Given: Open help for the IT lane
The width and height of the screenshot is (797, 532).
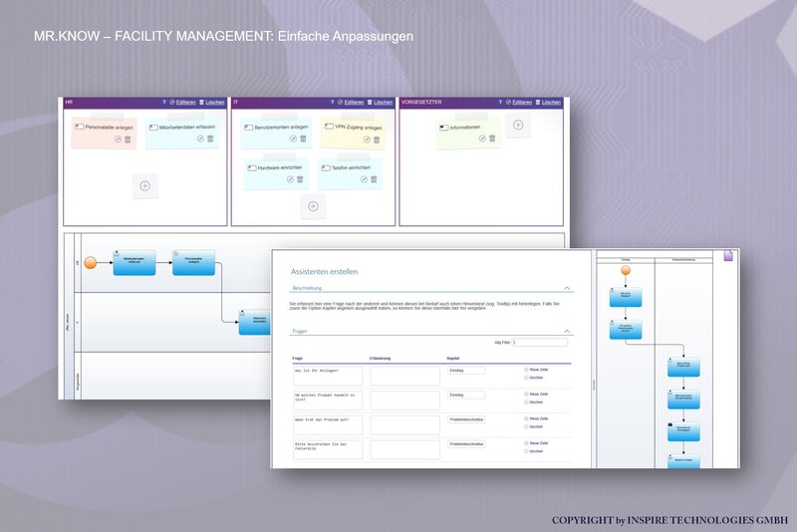Looking at the screenshot, I should pyautogui.click(x=332, y=103).
